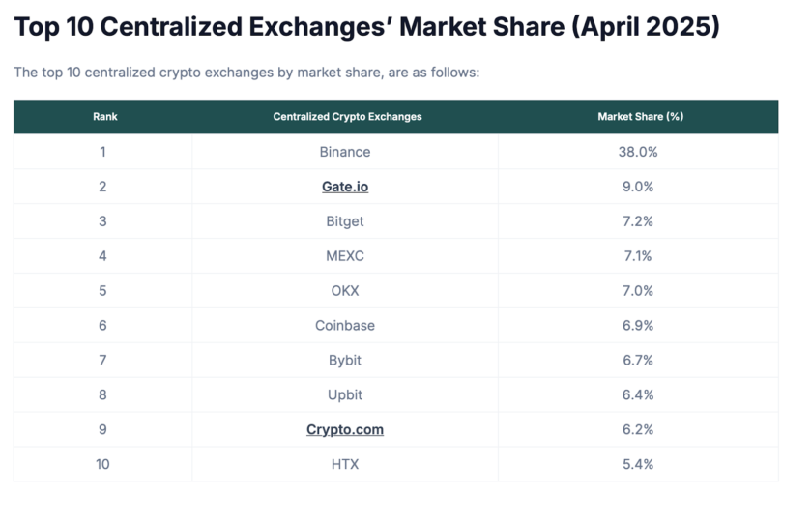
Task: Click the intro sentence below the title
Action: coord(246,73)
